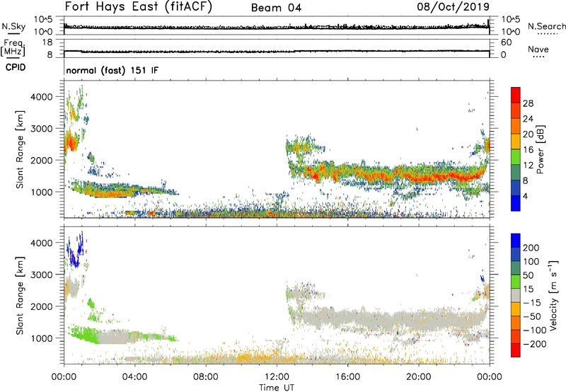Click the frequency trace plot

pyautogui.click(x=277, y=48)
